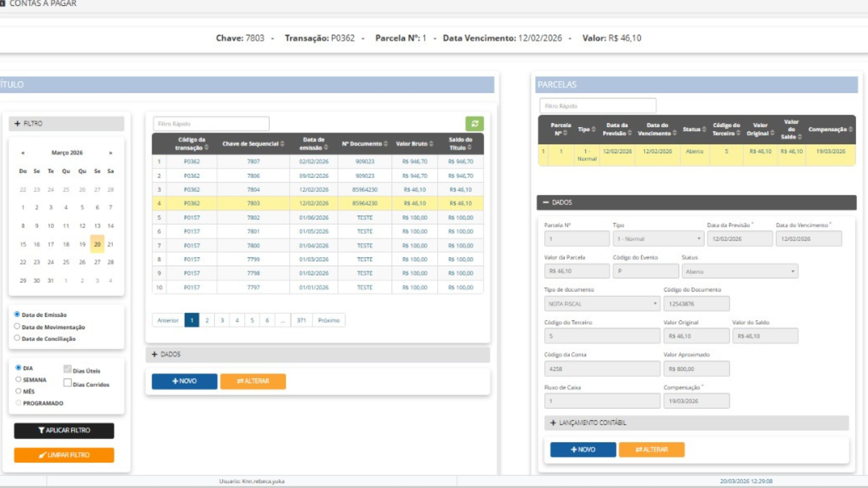The image size is (868, 488).
Task: Sort by Valor Bruto column arrows
Action: point(431,144)
